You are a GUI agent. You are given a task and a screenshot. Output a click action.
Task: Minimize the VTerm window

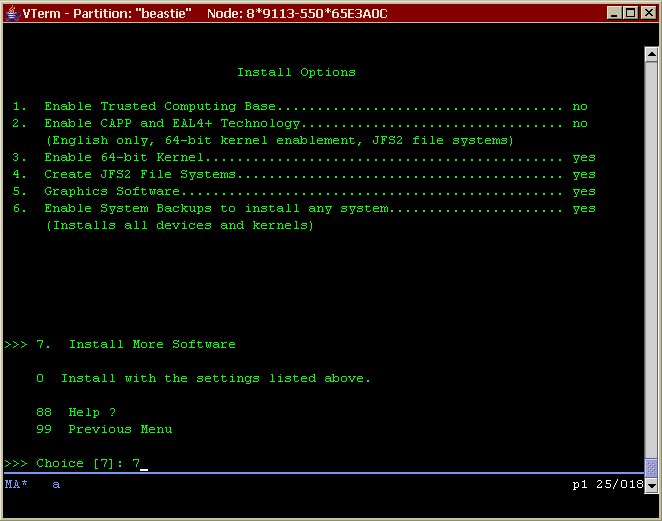pyautogui.click(x=610, y=13)
